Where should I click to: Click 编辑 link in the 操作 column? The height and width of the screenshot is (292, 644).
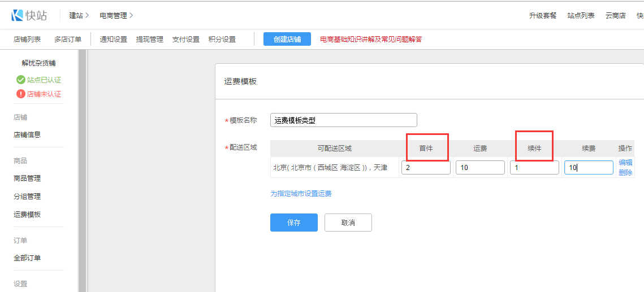click(625, 163)
